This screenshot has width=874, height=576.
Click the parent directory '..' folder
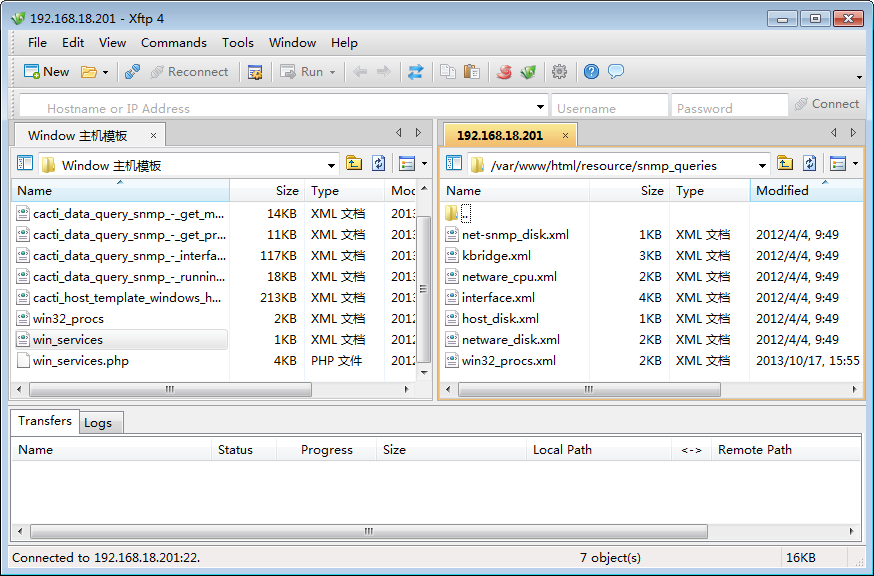pyautogui.click(x=459, y=213)
